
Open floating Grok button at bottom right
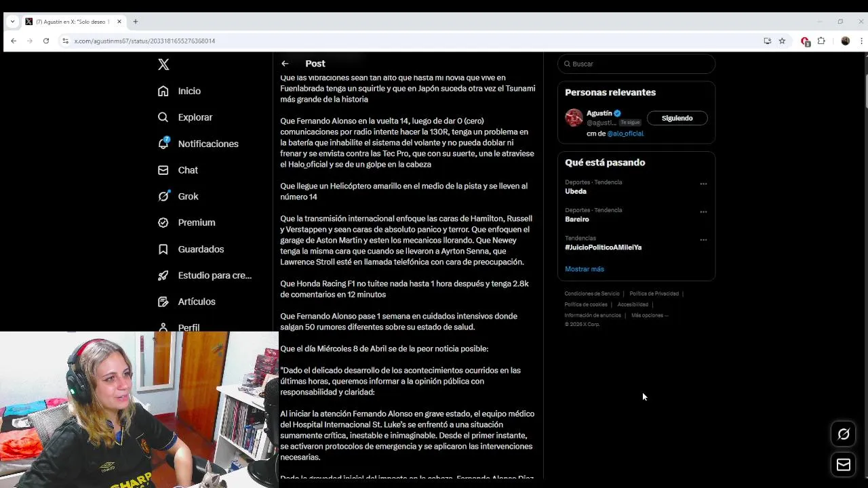tap(844, 434)
